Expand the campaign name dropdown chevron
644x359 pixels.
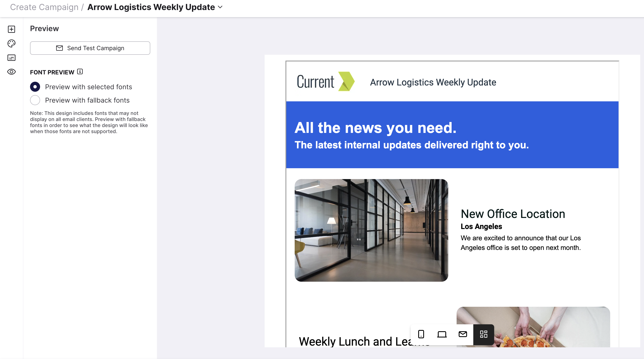coord(220,7)
